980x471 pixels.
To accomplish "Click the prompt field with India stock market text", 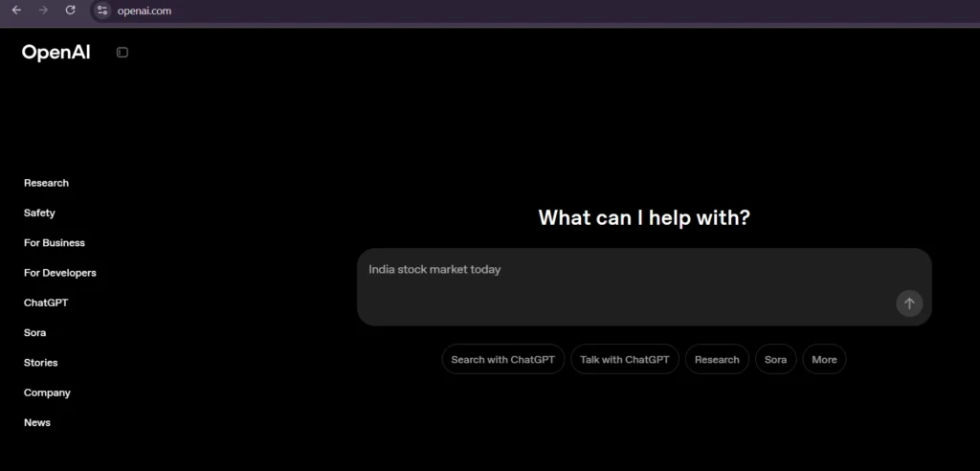I will [x=644, y=287].
